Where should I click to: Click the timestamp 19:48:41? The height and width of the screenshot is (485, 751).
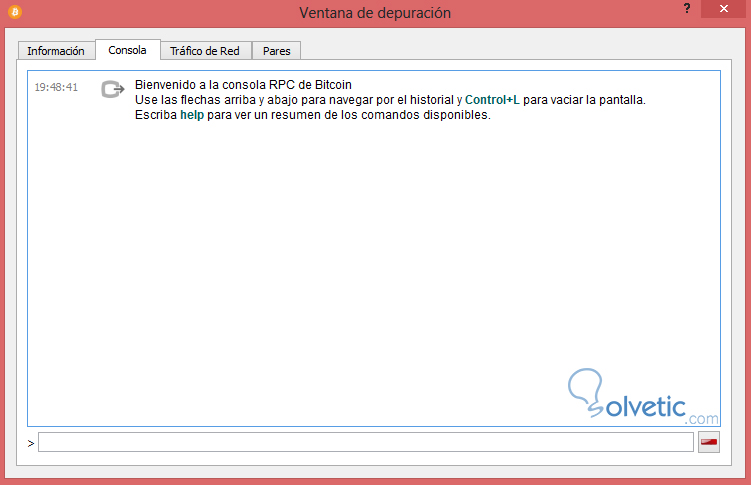tap(56, 87)
